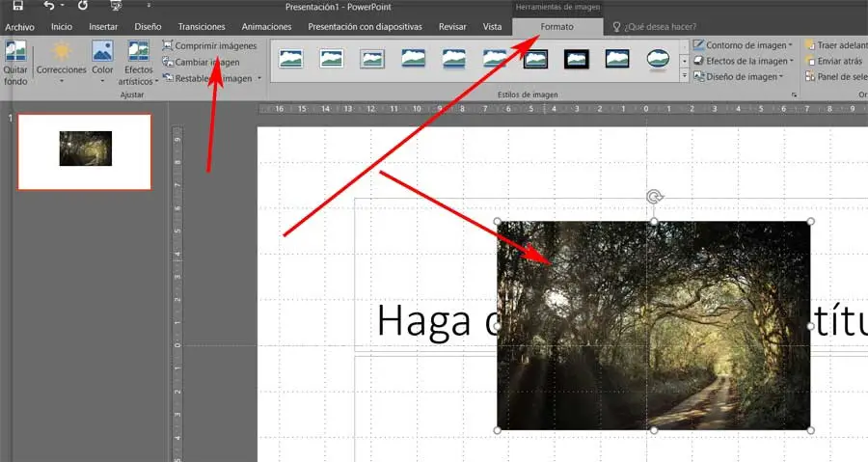Select the oval picture style
The width and height of the screenshot is (868, 462).
[658, 59]
